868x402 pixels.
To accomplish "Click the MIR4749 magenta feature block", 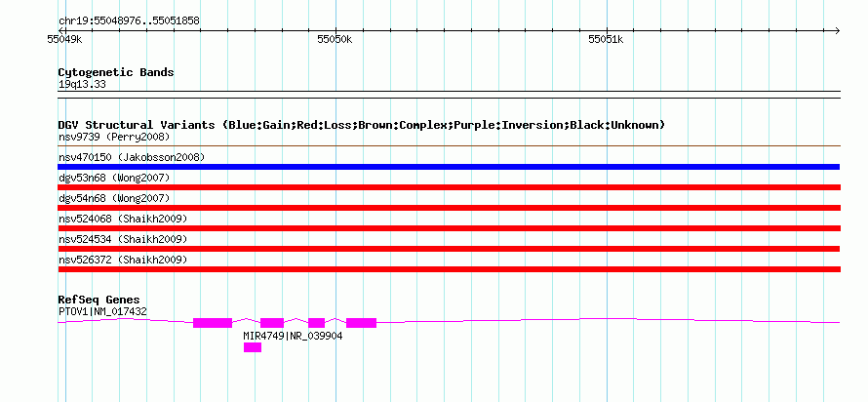I will coord(253,347).
